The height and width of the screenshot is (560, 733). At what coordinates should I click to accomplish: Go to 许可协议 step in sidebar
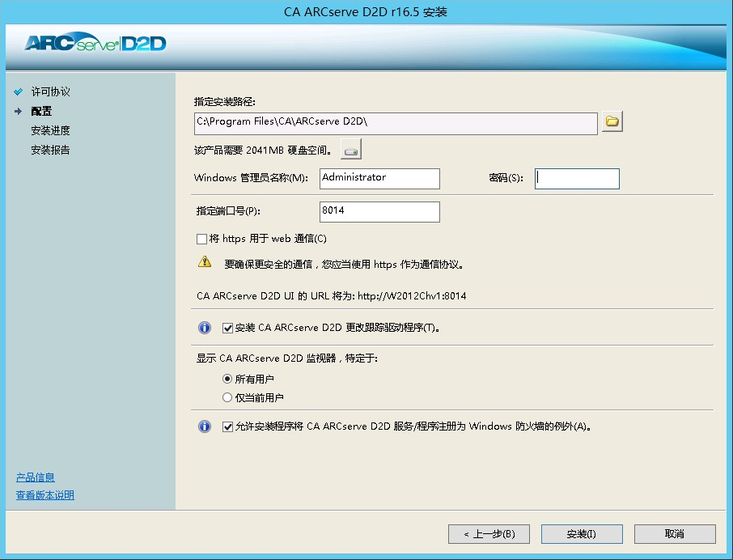[x=50, y=92]
